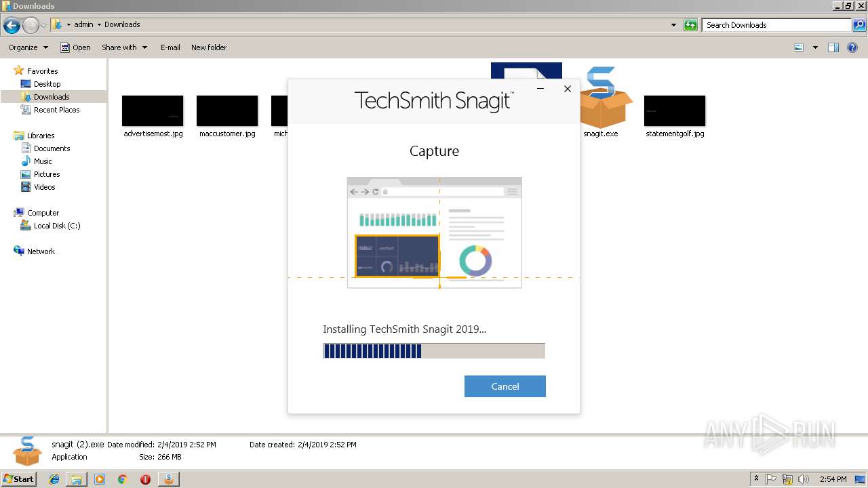Open the Videos library
The height and width of the screenshot is (488, 868).
tap(45, 187)
